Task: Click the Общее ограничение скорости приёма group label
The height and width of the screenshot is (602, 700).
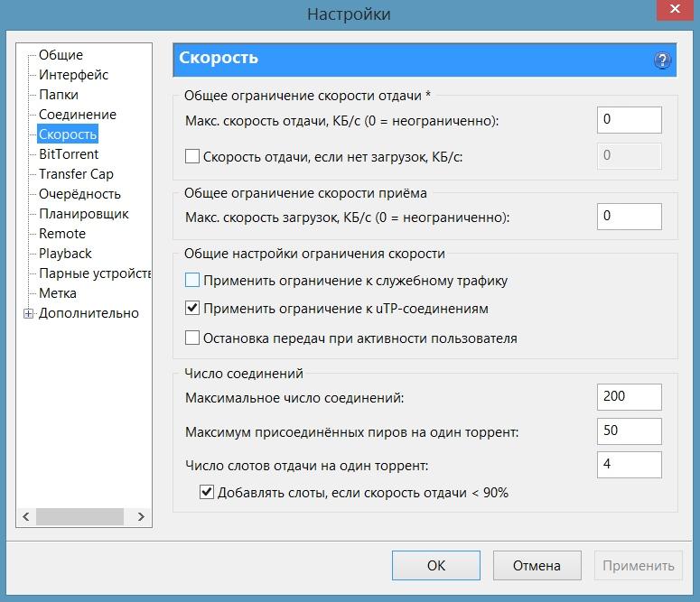Action: [305, 193]
